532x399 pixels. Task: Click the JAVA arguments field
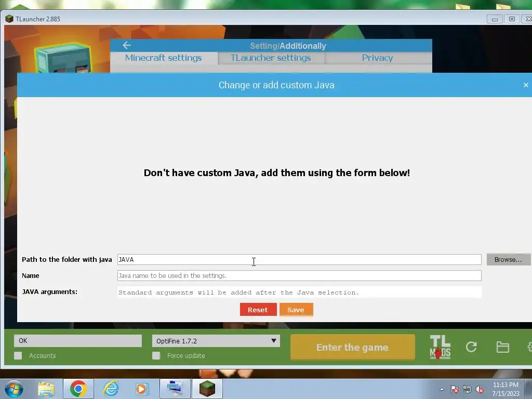[x=299, y=292]
